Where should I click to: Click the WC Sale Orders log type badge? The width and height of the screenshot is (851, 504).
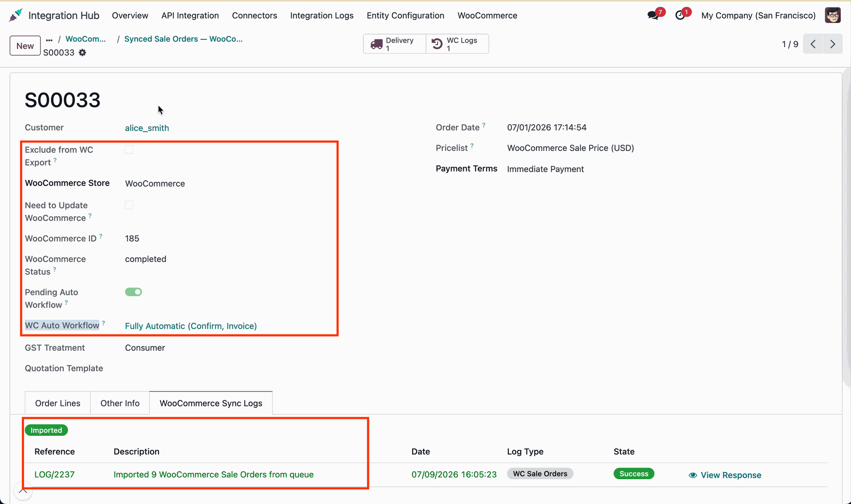point(540,474)
